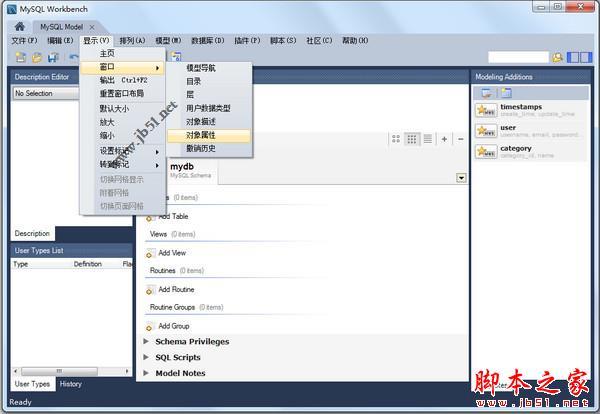Click 主页 in the view menu
Image resolution: width=600 pixels, height=414 pixels.
point(122,53)
